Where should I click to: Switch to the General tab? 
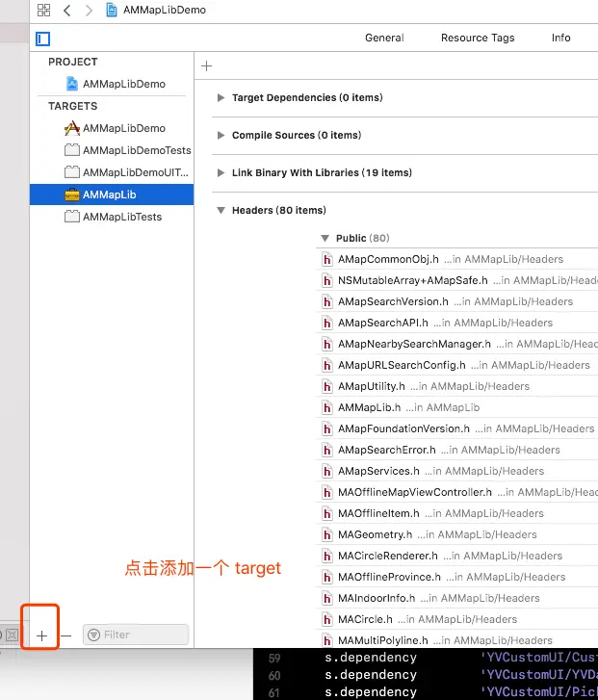[384, 38]
